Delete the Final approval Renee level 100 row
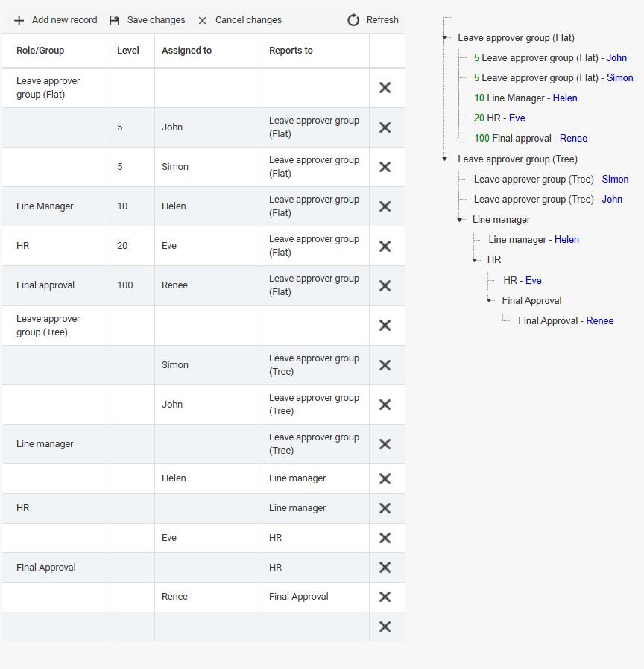The image size is (644, 669). pos(385,285)
